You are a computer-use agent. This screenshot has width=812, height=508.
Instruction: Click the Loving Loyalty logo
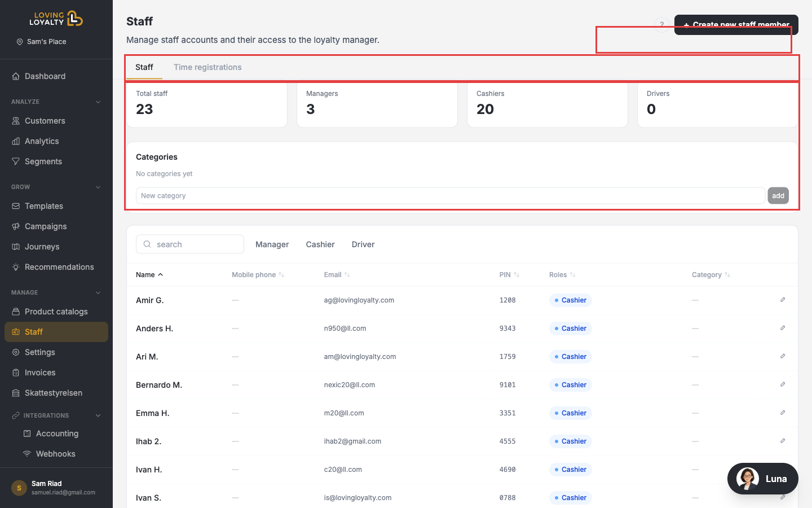(56, 19)
